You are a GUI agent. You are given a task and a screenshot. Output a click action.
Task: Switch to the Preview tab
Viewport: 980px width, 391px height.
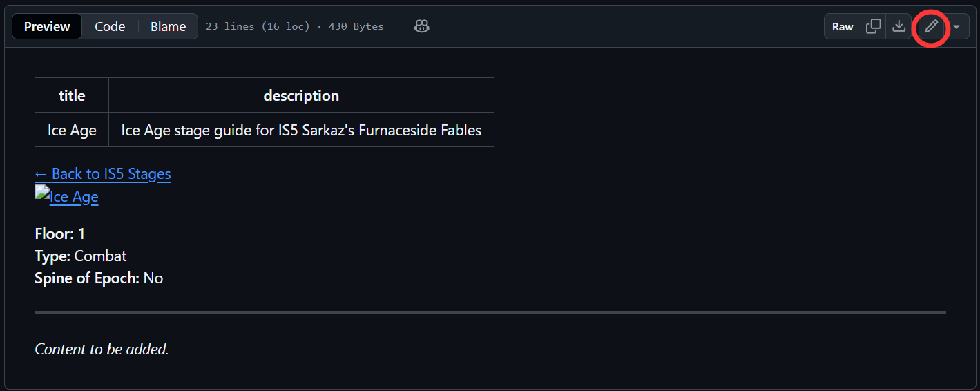(x=47, y=26)
